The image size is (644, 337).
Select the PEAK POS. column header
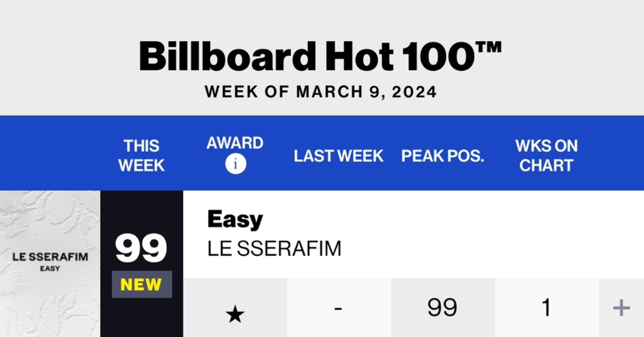tap(442, 156)
